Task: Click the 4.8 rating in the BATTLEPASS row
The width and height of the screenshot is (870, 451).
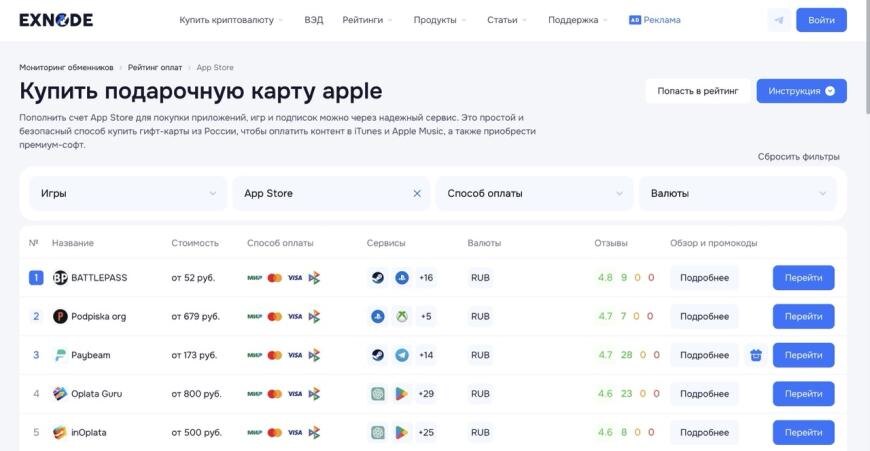Action: 605,278
